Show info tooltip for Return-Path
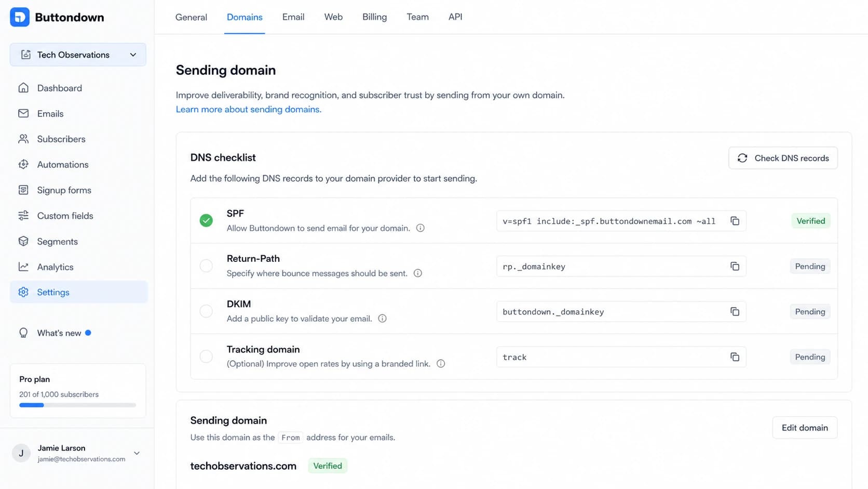 pos(418,273)
